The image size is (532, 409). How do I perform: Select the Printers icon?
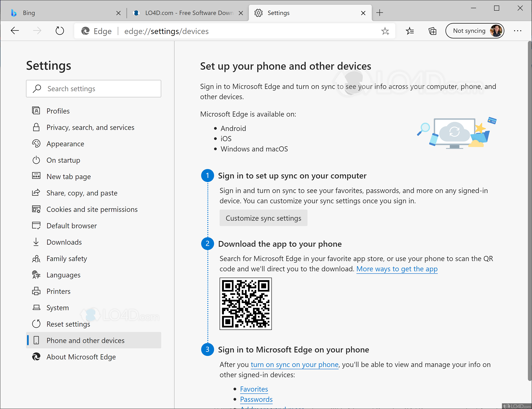click(36, 291)
